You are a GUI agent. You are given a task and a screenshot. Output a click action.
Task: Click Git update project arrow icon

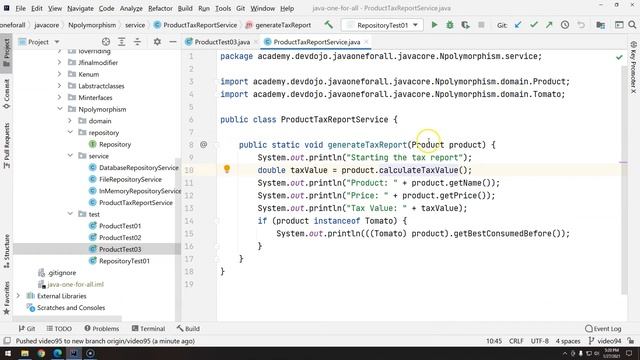point(518,25)
